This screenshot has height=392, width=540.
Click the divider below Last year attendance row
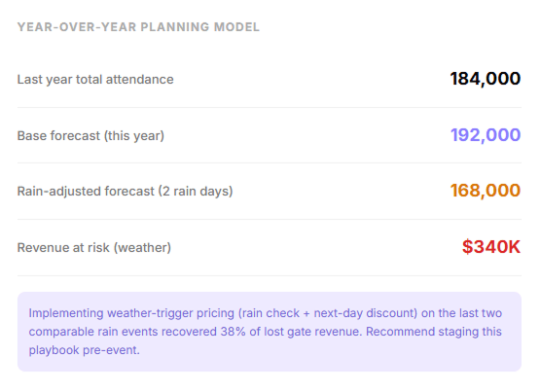270,107
